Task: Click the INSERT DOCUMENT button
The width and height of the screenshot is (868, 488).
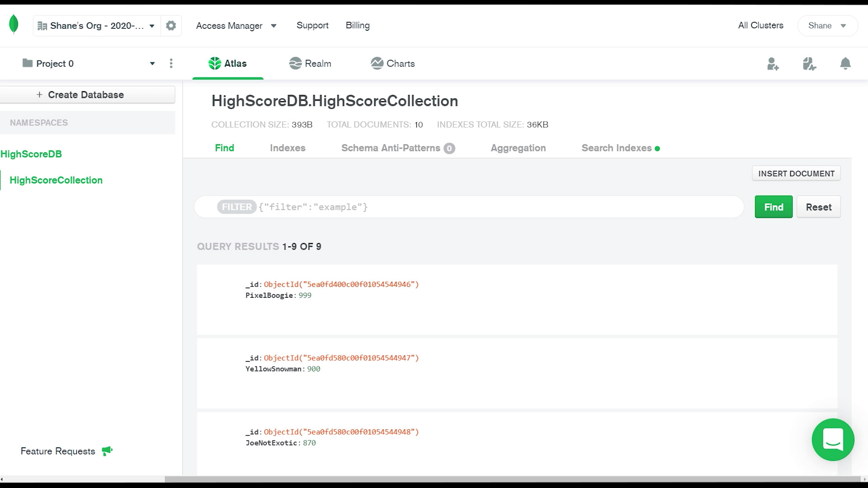Action: 796,174
